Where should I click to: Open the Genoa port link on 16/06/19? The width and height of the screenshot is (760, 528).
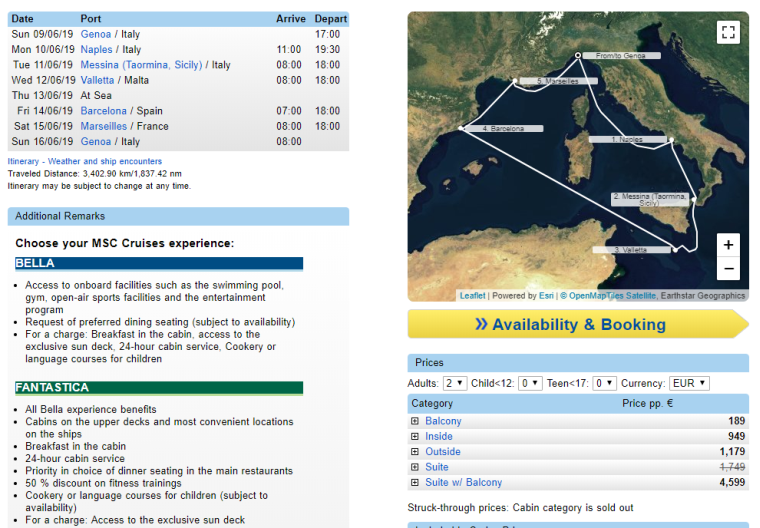95,142
